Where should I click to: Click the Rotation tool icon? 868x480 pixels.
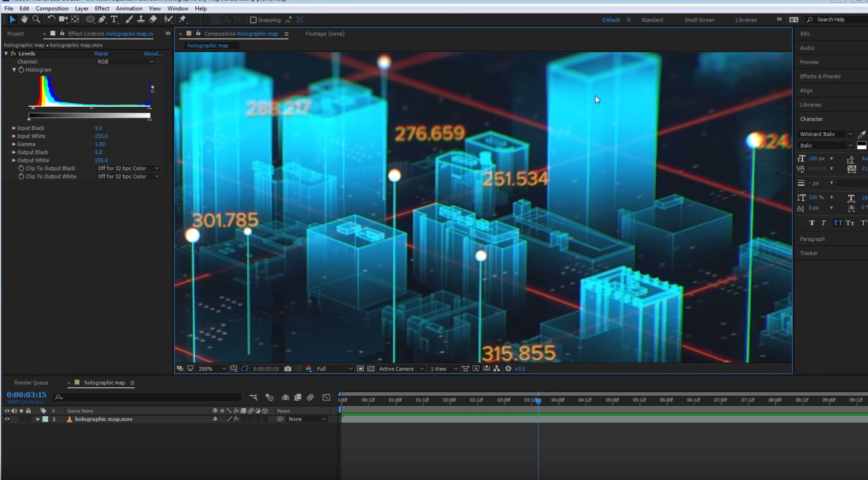point(52,19)
